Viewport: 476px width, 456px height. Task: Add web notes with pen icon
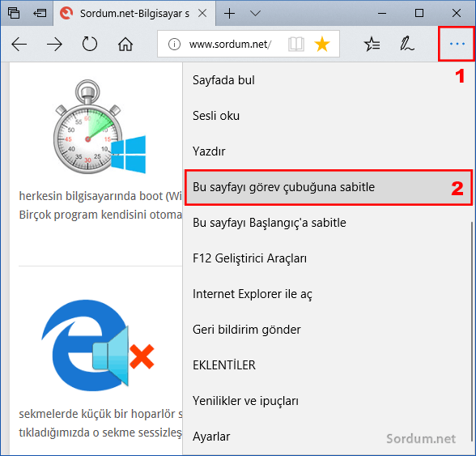(406, 44)
